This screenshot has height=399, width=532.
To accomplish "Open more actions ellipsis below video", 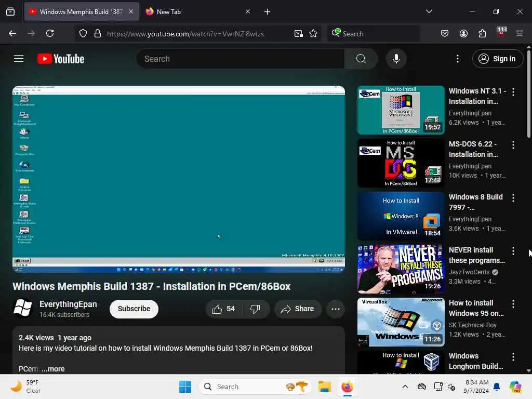I will point(336,309).
